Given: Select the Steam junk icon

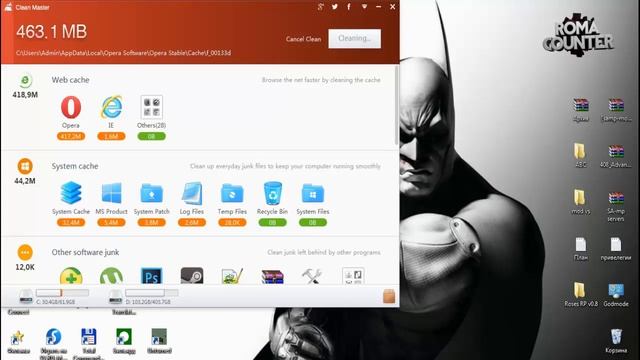Looking at the screenshot, I should pyautogui.click(x=191, y=276).
